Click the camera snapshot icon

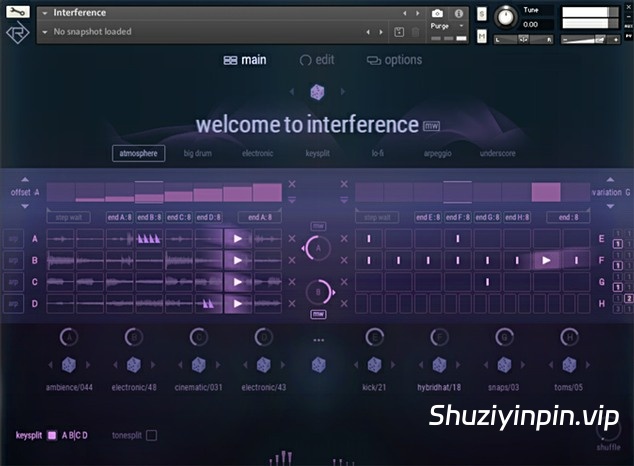pyautogui.click(x=437, y=13)
